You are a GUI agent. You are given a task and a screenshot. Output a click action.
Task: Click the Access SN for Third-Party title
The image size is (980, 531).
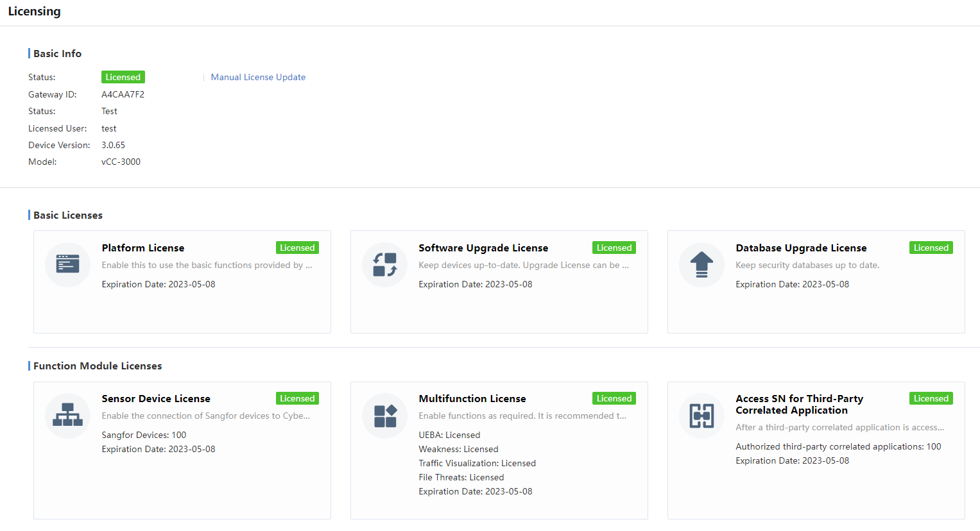coord(799,404)
